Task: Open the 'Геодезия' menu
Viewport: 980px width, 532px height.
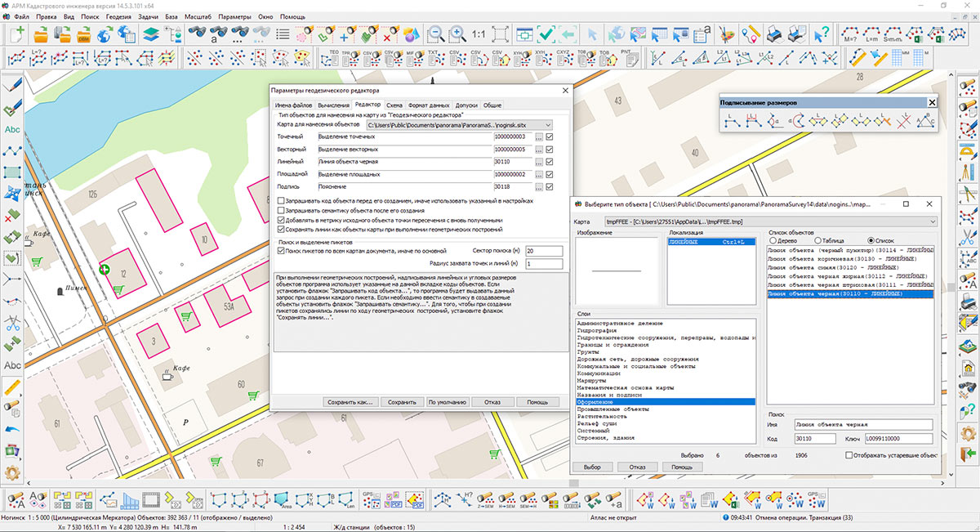Action: 118,16
